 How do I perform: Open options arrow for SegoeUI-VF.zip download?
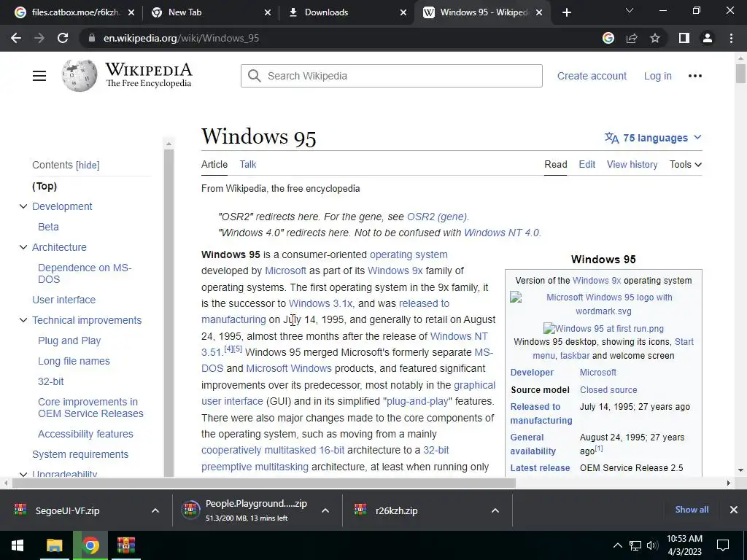pyautogui.click(x=155, y=510)
